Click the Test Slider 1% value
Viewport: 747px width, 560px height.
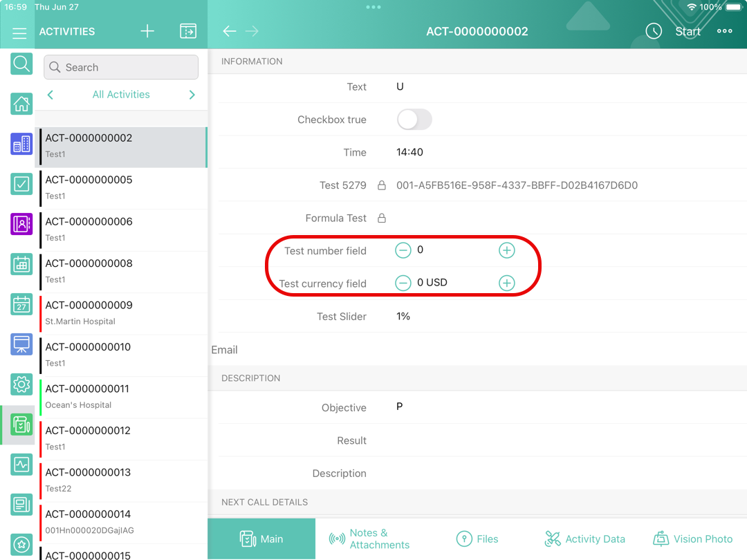(403, 316)
